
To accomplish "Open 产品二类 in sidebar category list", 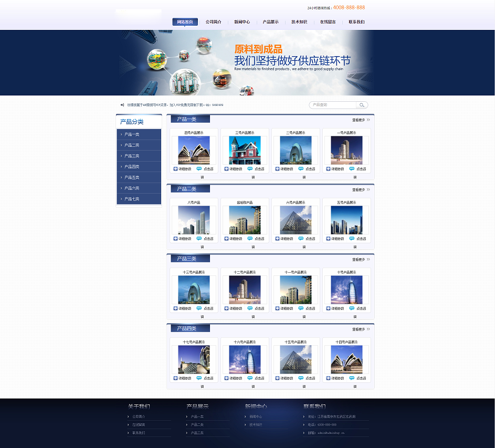I will [x=132, y=145].
